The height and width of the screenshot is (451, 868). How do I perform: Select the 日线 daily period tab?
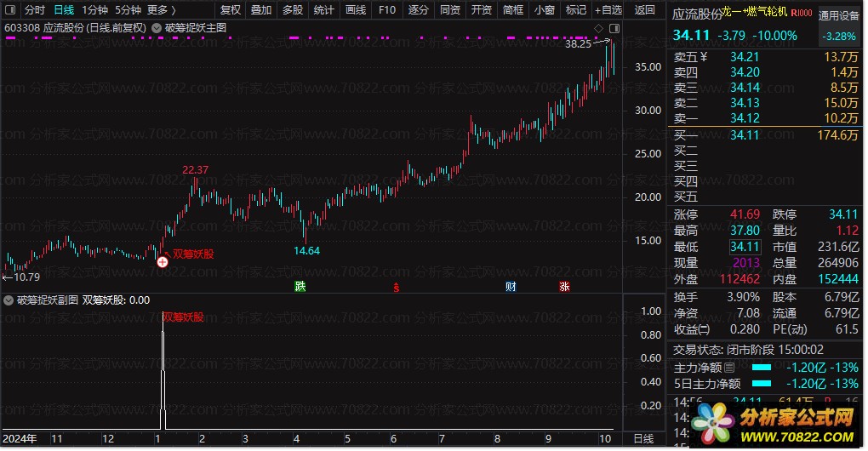[64, 10]
